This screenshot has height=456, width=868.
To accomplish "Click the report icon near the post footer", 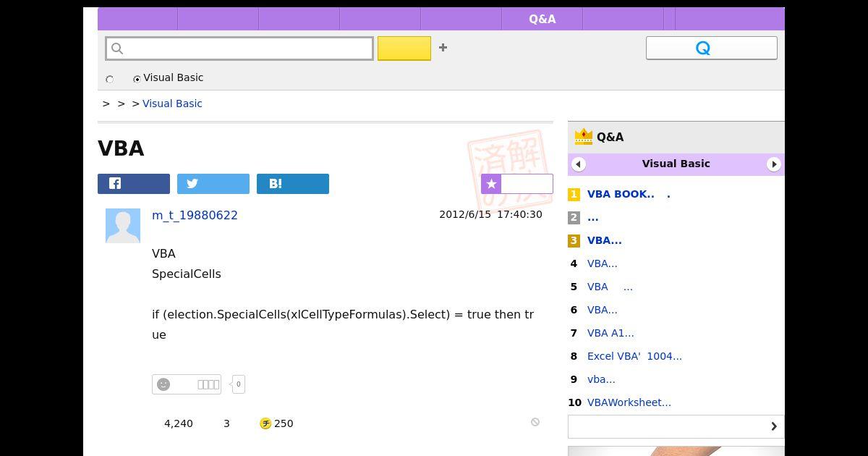I will pos(535,422).
